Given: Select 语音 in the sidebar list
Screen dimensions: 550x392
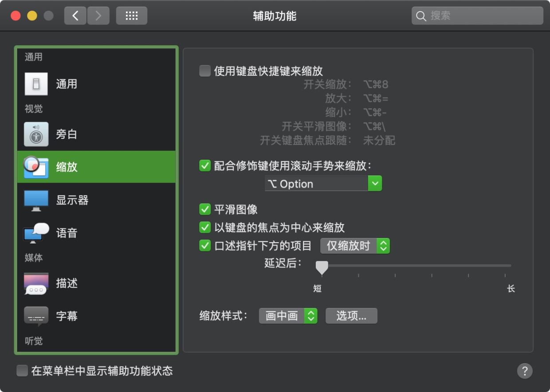Looking at the screenshot, I should 96,233.
